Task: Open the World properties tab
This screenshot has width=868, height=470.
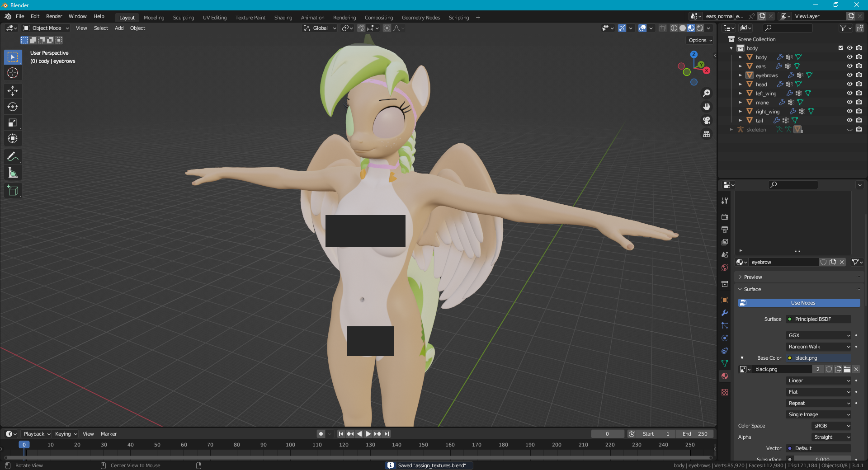Action: point(725,268)
